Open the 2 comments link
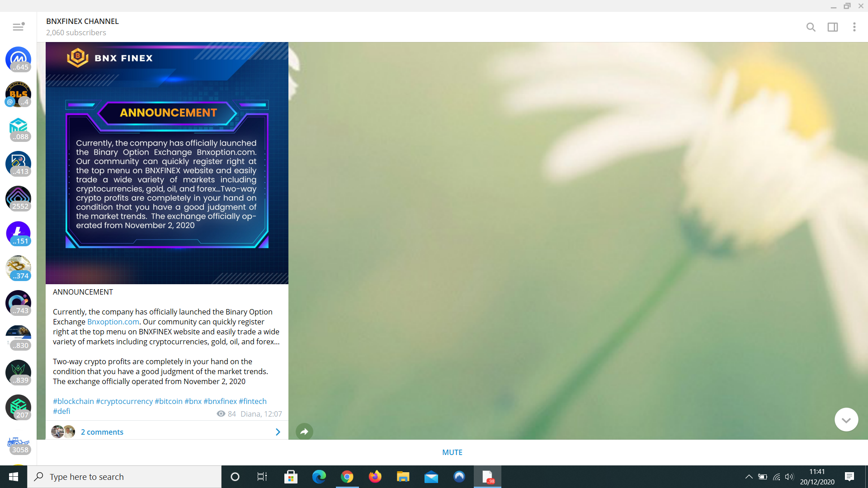Image resolution: width=868 pixels, height=488 pixels. 102,432
